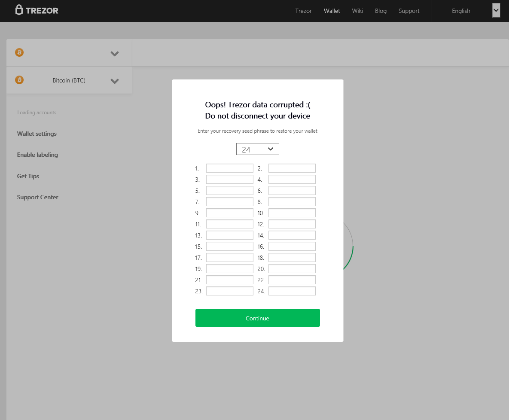Image resolution: width=509 pixels, height=420 pixels.
Task: Open the Trezor menu item
Action: (x=304, y=11)
